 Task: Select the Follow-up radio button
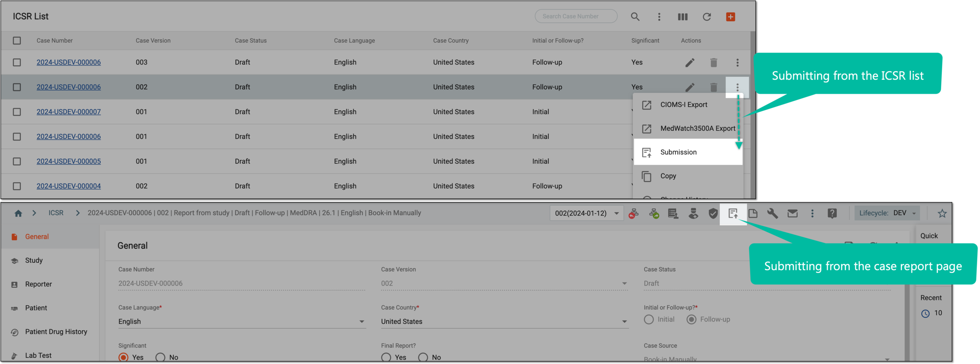pos(691,319)
